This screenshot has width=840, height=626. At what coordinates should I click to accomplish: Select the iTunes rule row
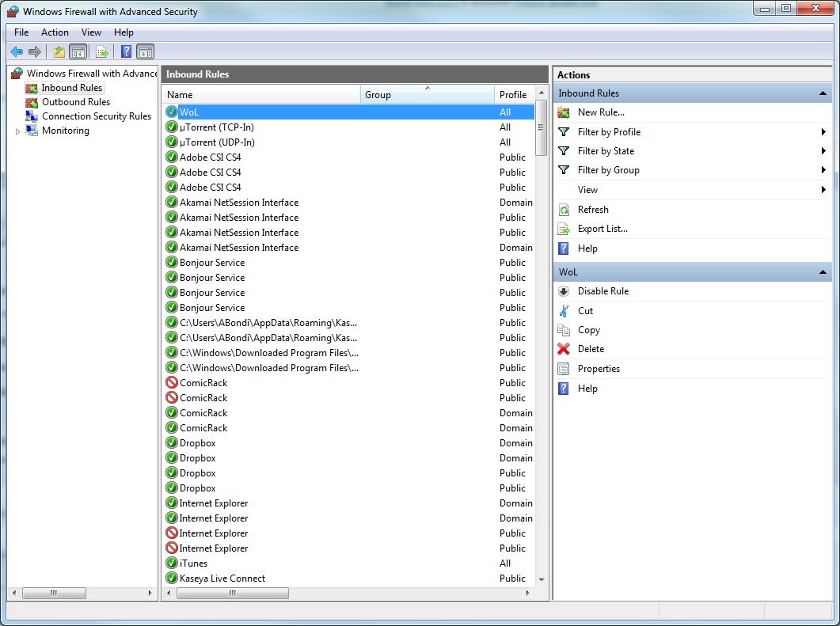coord(348,563)
